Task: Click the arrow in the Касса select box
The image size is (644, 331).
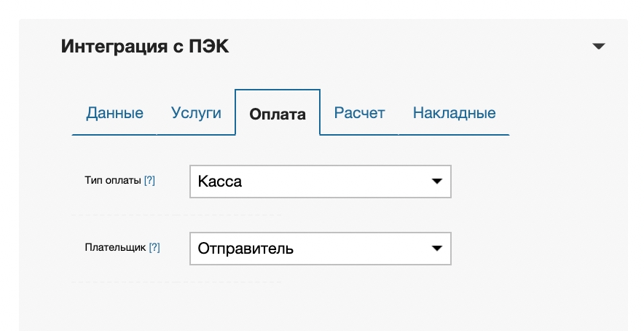Action: (x=436, y=182)
